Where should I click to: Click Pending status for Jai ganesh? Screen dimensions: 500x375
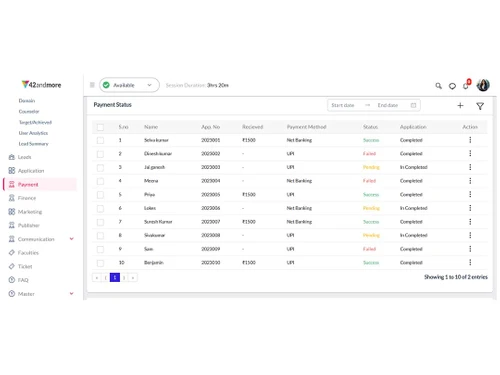coord(371,167)
